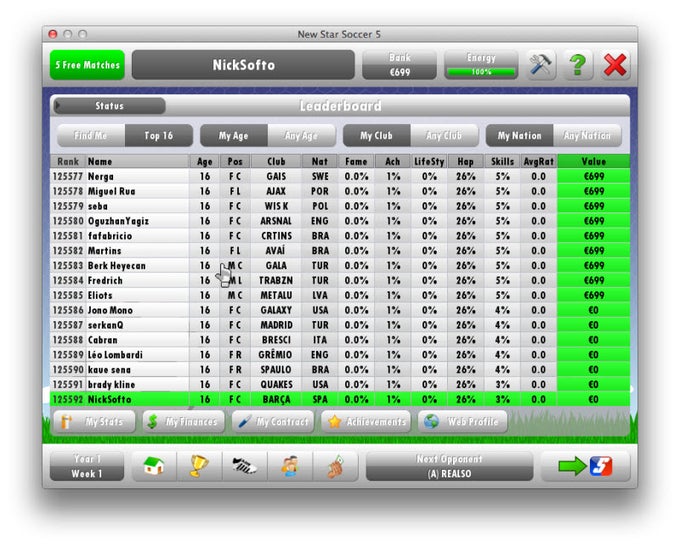The image size is (680, 547).
Task: Select player row seba
Action: pyautogui.click(x=340, y=206)
